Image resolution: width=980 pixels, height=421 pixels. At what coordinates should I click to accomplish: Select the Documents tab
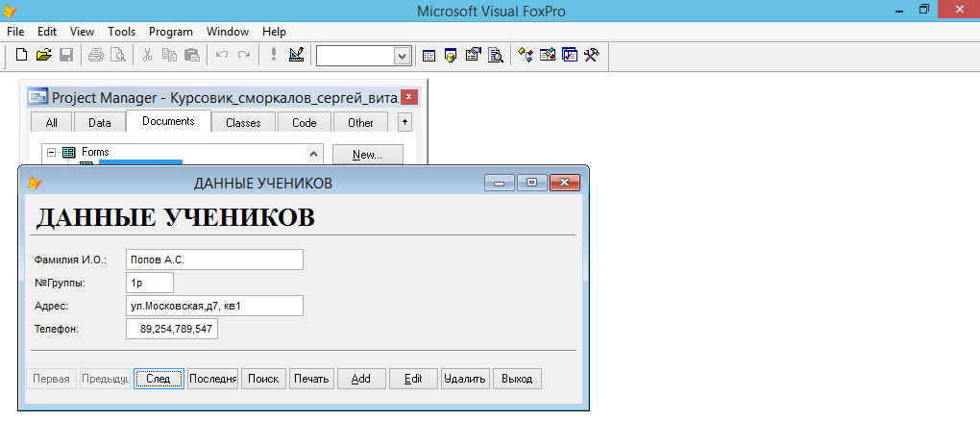point(168,121)
